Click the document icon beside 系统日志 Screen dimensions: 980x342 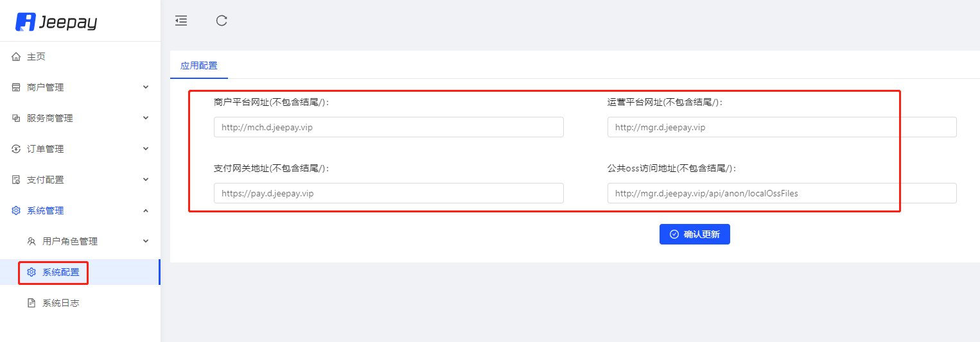(x=31, y=303)
